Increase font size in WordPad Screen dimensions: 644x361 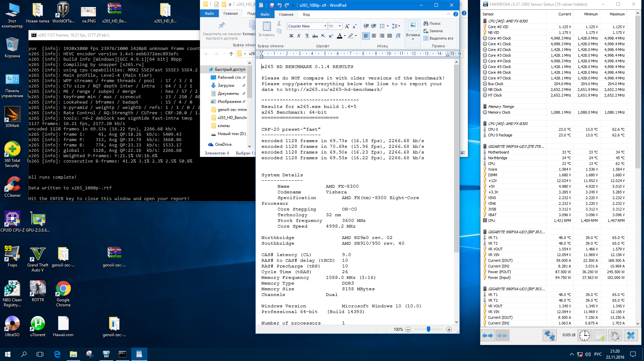click(347, 26)
